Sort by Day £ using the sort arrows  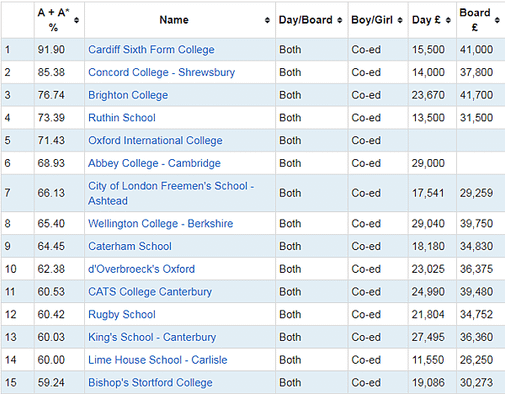point(448,20)
